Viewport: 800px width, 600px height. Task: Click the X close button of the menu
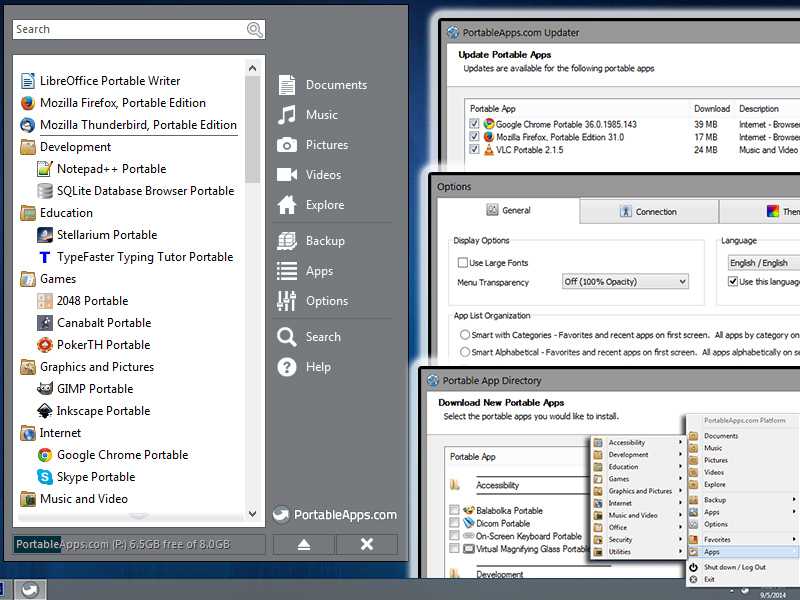[366, 544]
